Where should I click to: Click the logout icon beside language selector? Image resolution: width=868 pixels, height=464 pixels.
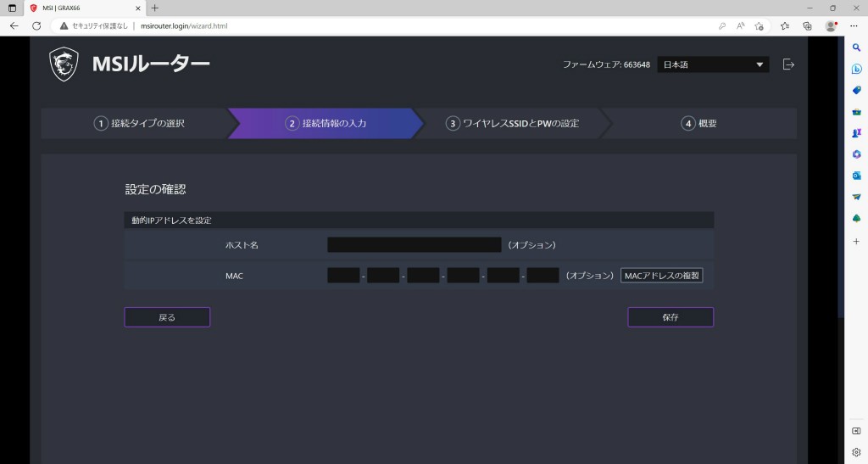[x=788, y=64]
